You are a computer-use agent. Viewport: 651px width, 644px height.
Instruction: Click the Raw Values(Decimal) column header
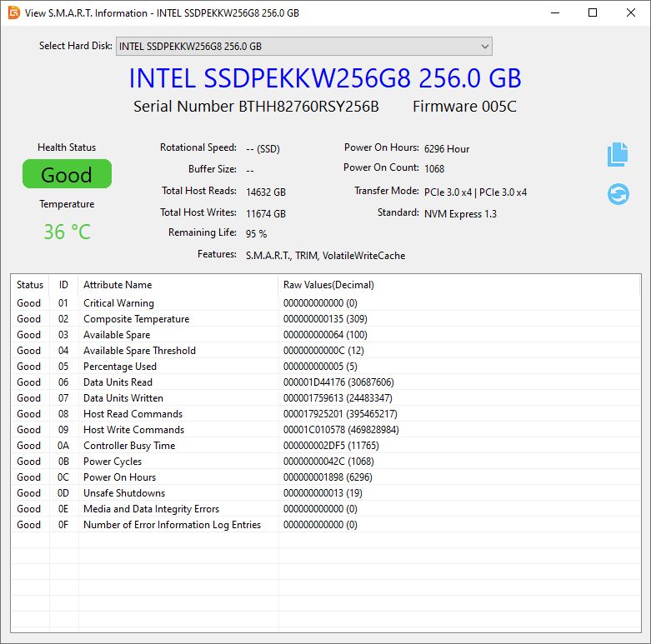click(328, 285)
